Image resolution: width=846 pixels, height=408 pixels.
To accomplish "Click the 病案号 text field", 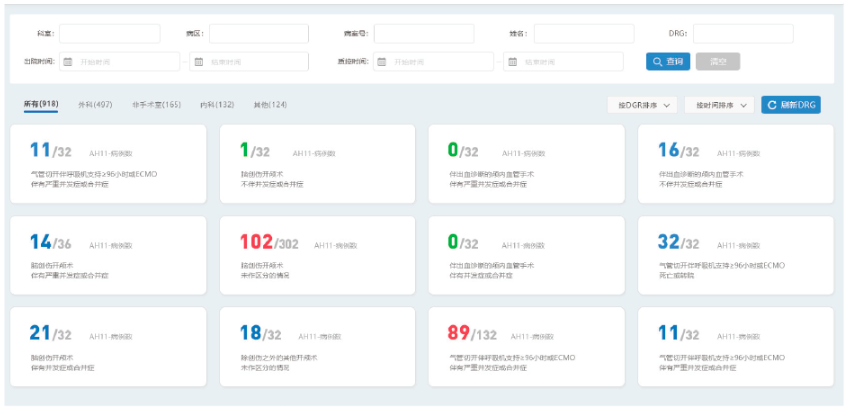I will point(424,34).
